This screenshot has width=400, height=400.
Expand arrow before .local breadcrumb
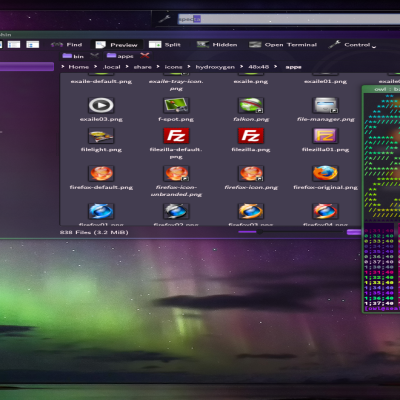[96, 67]
